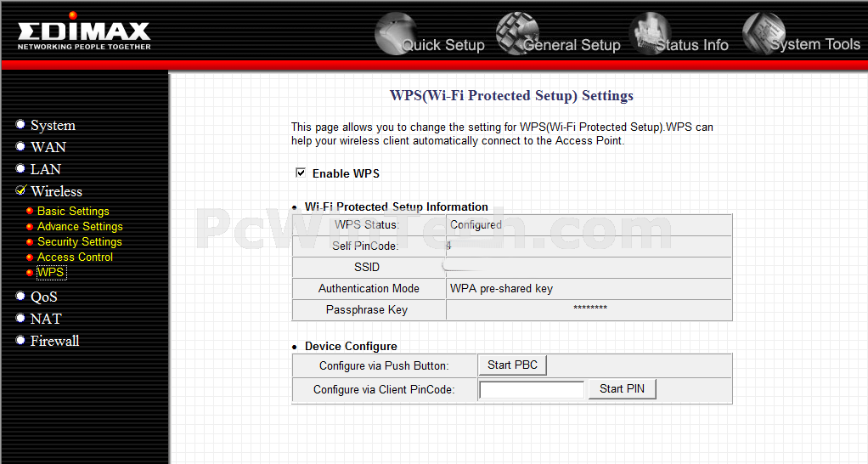Open the NAT menu section
Viewport: 868px width, 464px height.
(45, 319)
